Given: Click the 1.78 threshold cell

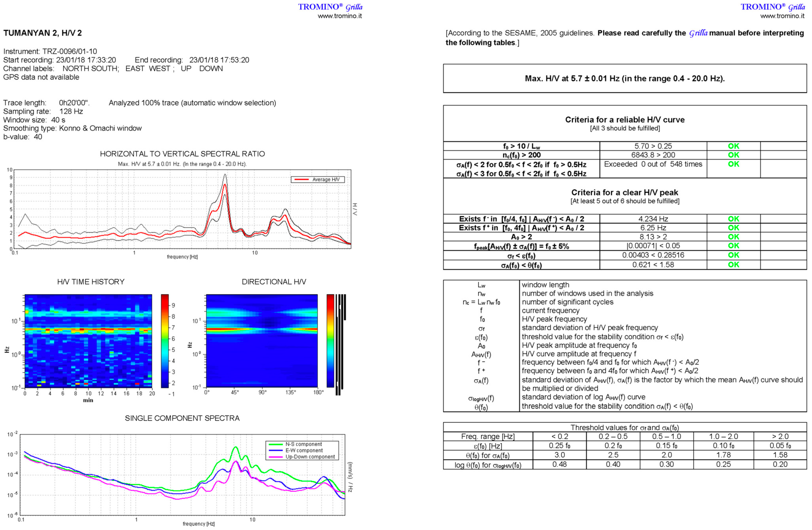Looking at the screenshot, I should pyautogui.click(x=723, y=455).
